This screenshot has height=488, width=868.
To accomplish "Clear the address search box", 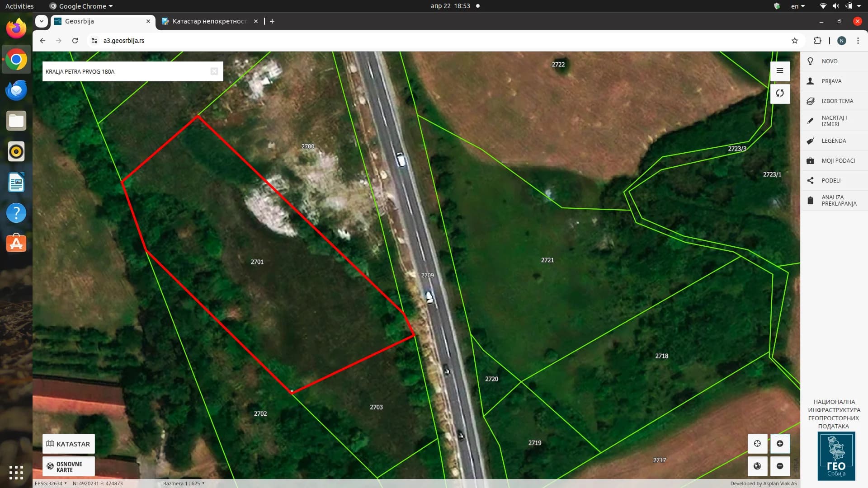I will click(x=214, y=71).
